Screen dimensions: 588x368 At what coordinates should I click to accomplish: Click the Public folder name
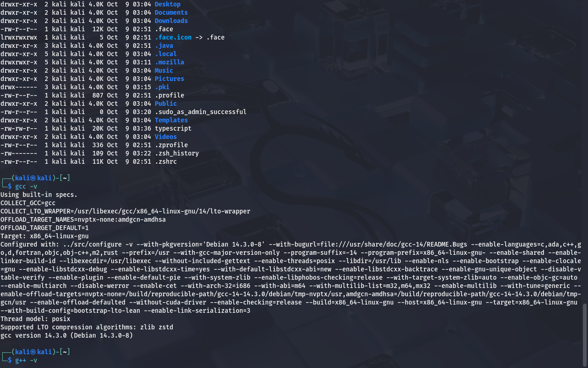pyautogui.click(x=165, y=103)
